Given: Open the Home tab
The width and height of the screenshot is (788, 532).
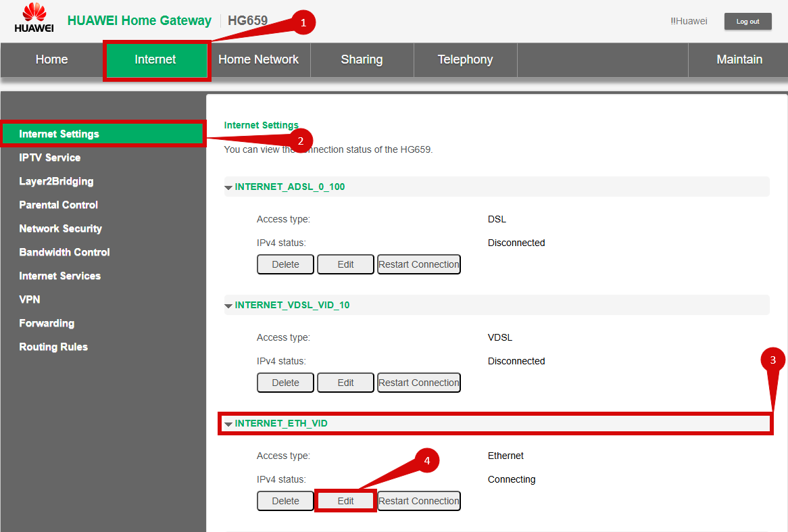Looking at the screenshot, I should (x=51, y=59).
